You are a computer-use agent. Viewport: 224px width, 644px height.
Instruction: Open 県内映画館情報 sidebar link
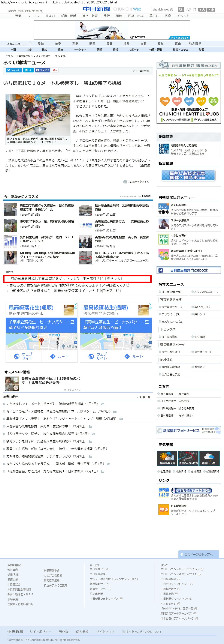pos(170,367)
